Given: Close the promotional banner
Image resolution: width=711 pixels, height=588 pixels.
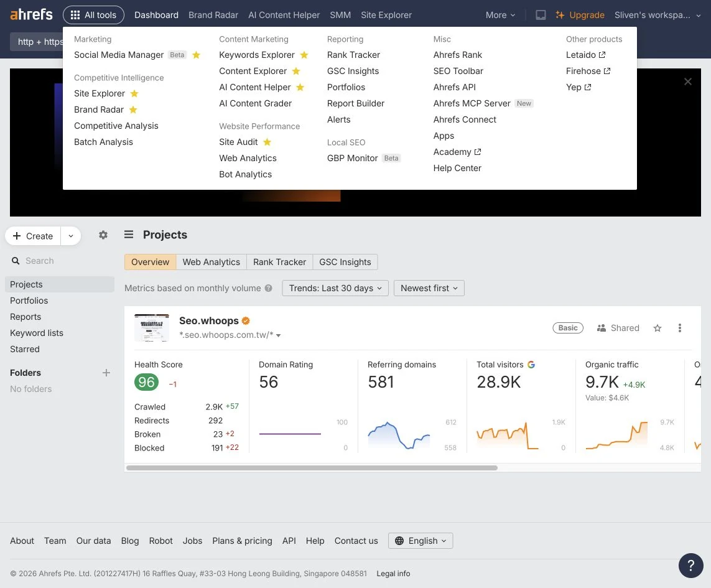Looking at the screenshot, I should 688,82.
